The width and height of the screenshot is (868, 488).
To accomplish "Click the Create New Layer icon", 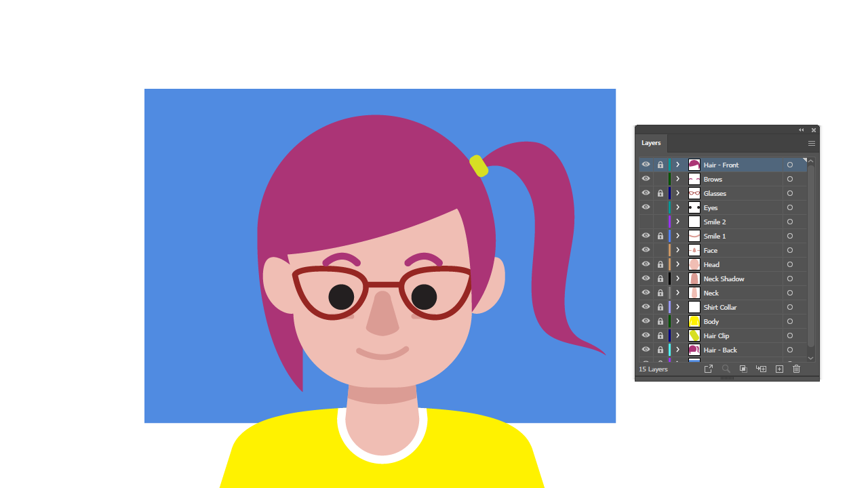I will pos(779,369).
